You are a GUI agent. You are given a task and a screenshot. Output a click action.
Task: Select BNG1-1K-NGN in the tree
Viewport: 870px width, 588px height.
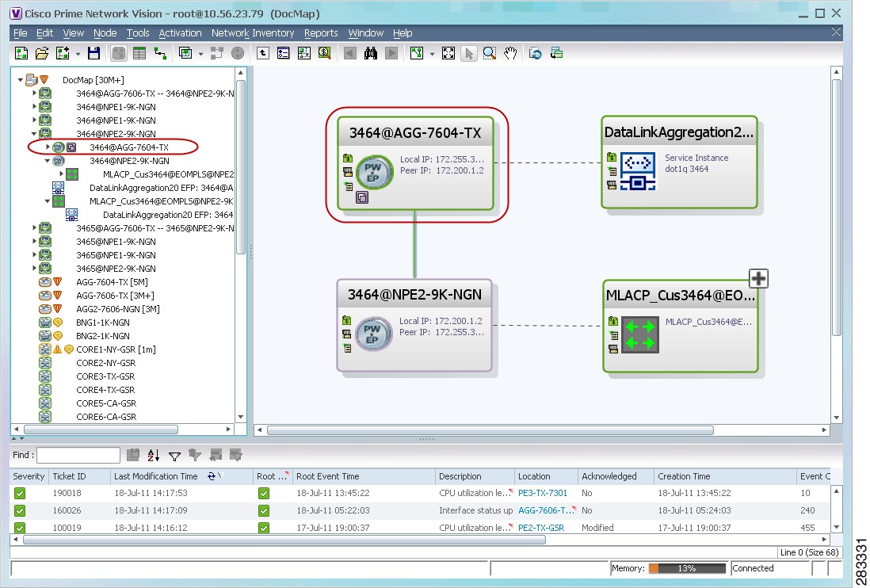click(103, 323)
